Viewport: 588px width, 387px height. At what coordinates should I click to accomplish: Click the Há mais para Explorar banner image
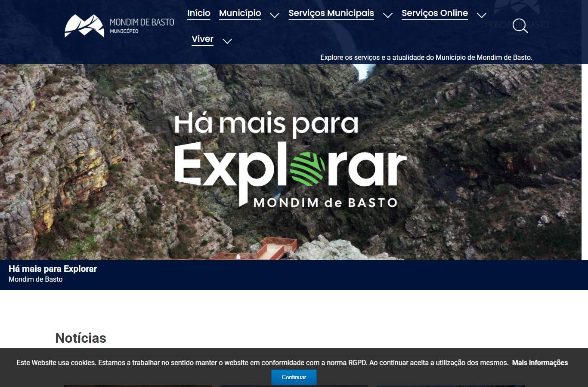tap(291, 162)
